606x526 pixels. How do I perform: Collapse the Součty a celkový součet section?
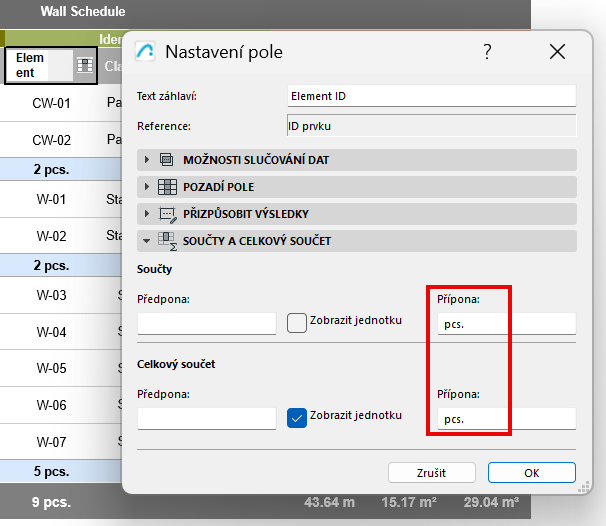pos(146,241)
